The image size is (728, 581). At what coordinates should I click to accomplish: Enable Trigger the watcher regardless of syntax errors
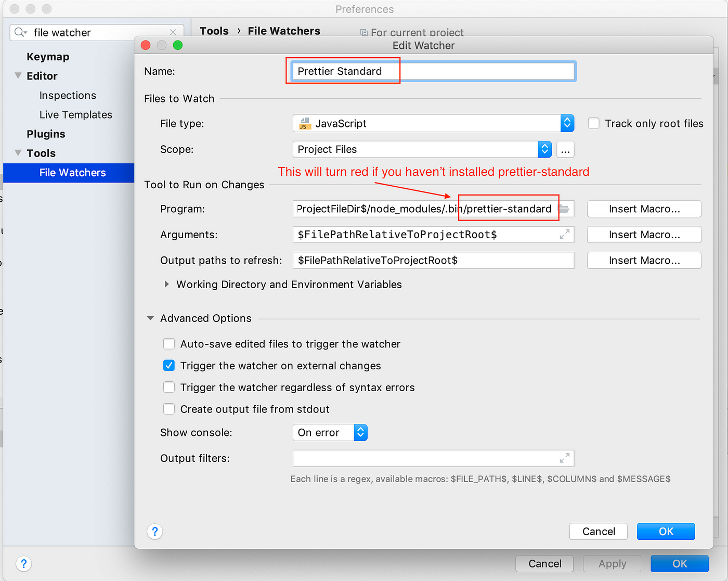(x=169, y=388)
